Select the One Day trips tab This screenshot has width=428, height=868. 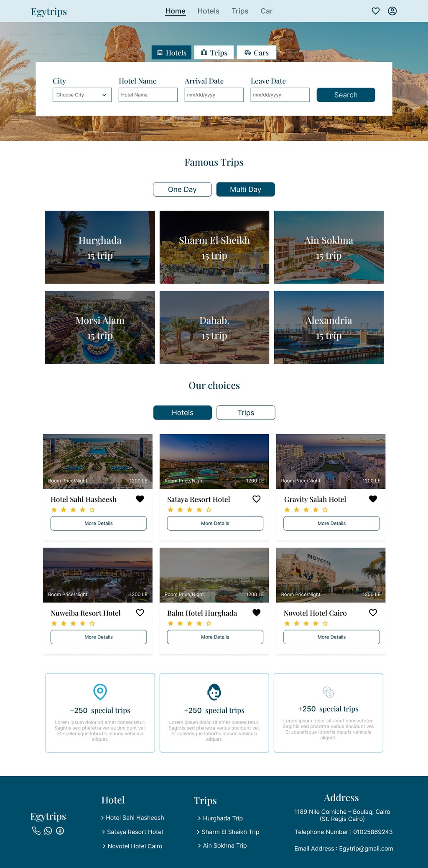point(182,189)
